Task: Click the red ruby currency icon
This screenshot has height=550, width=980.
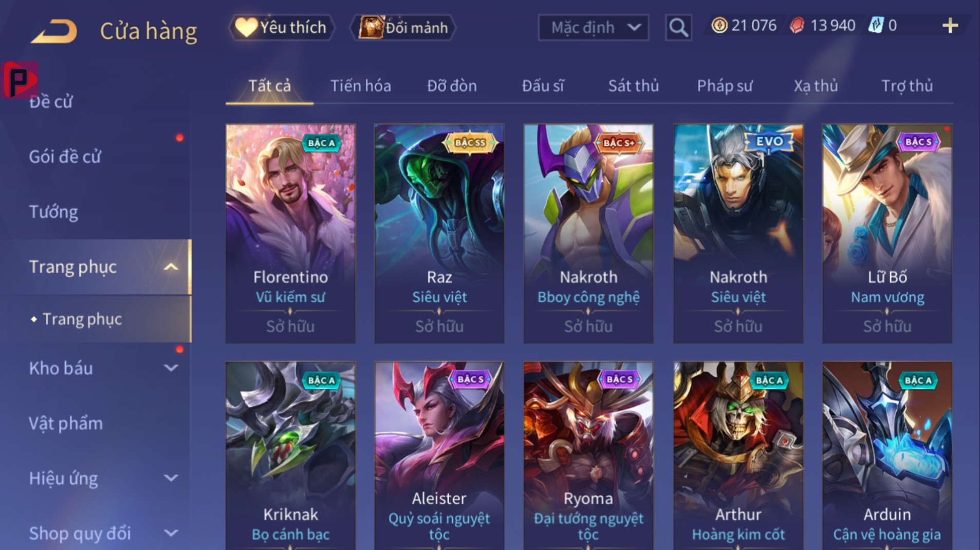Action: click(797, 25)
